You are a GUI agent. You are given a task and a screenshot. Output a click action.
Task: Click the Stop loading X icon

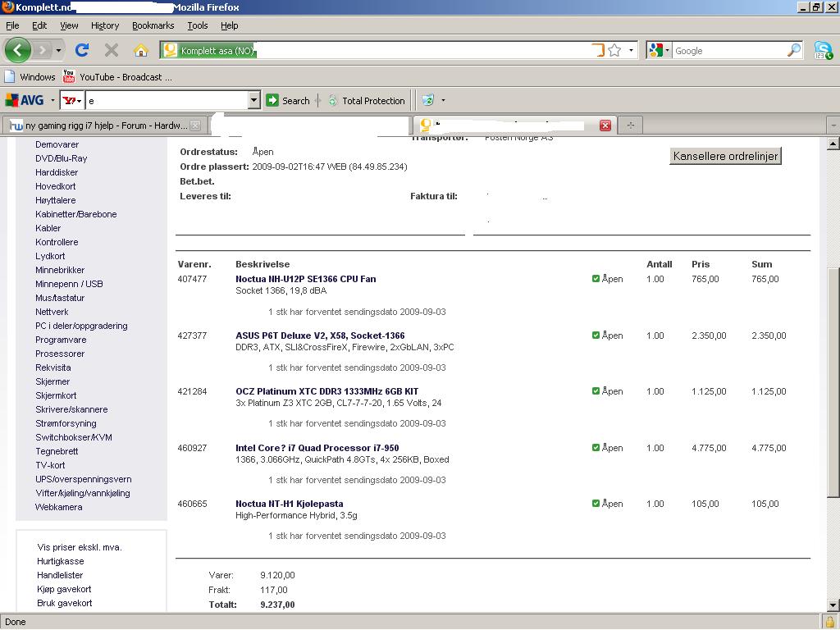click(112, 50)
